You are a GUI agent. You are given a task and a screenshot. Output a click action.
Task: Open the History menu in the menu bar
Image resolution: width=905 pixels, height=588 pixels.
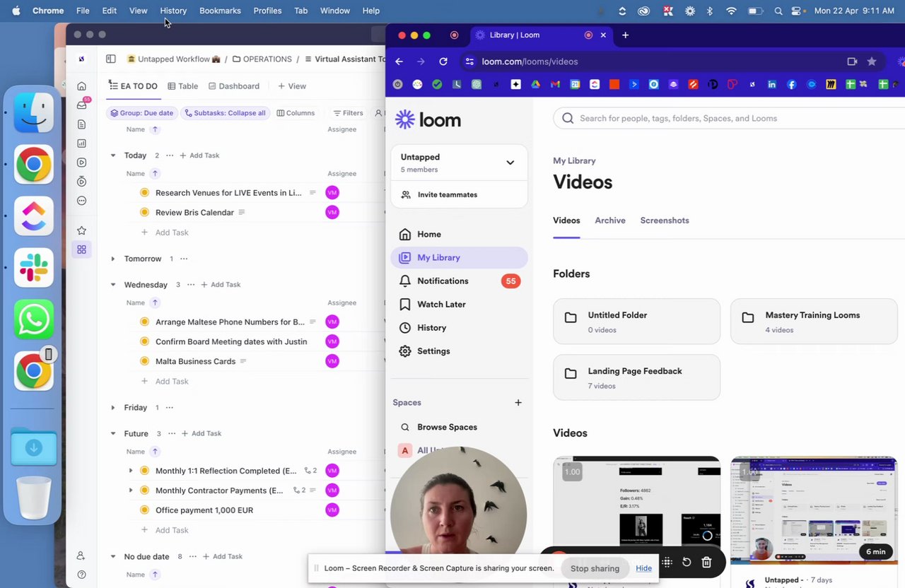pyautogui.click(x=173, y=11)
